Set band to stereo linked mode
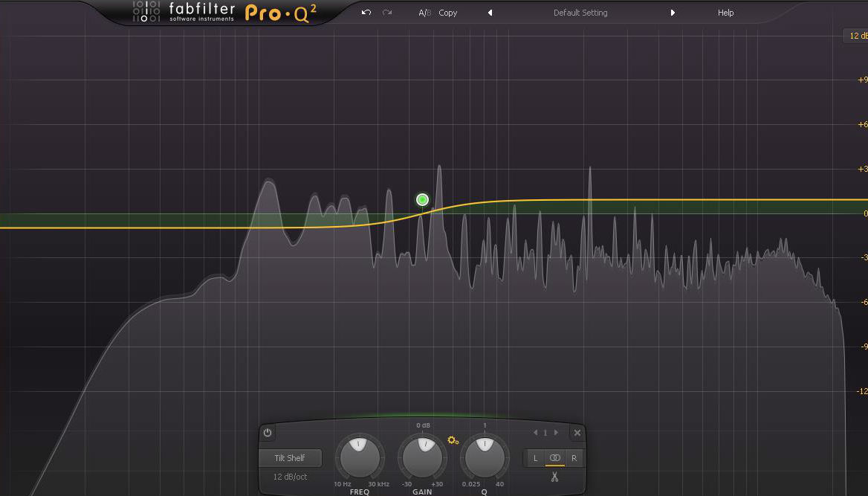This screenshot has height=496, width=868. (x=554, y=458)
